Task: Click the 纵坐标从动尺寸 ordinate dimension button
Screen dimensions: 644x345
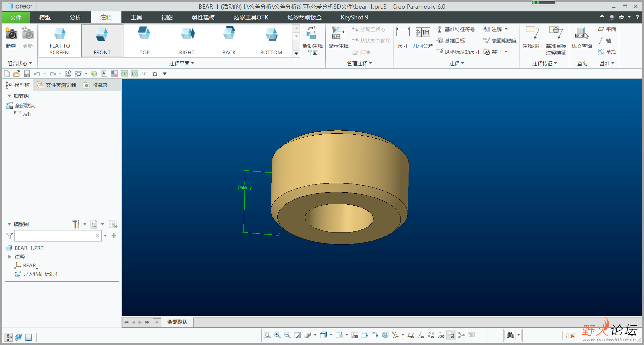Action: [458, 52]
